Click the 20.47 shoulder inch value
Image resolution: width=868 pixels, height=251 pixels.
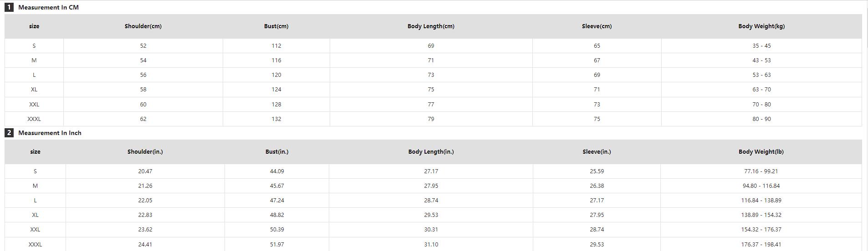coord(145,171)
